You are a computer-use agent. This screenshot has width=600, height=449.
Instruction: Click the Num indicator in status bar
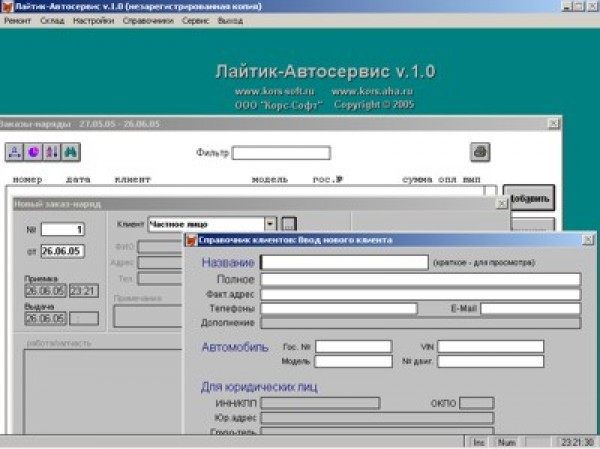[507, 442]
